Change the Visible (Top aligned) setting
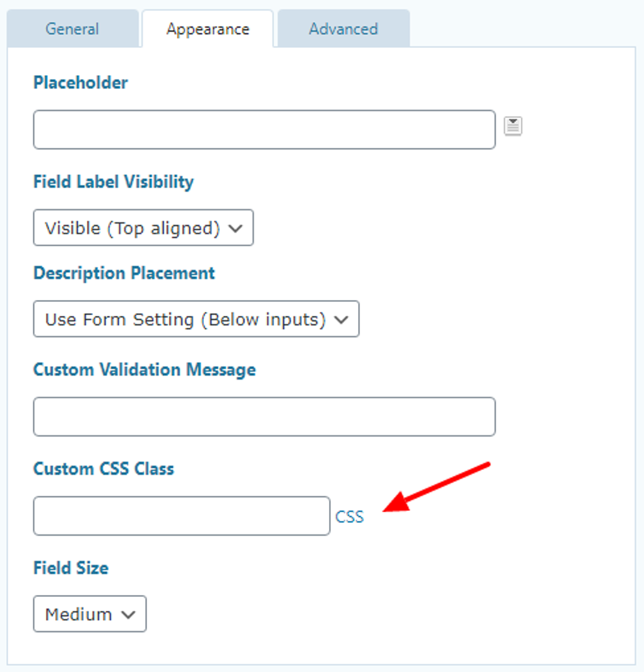The image size is (644, 672). (143, 228)
